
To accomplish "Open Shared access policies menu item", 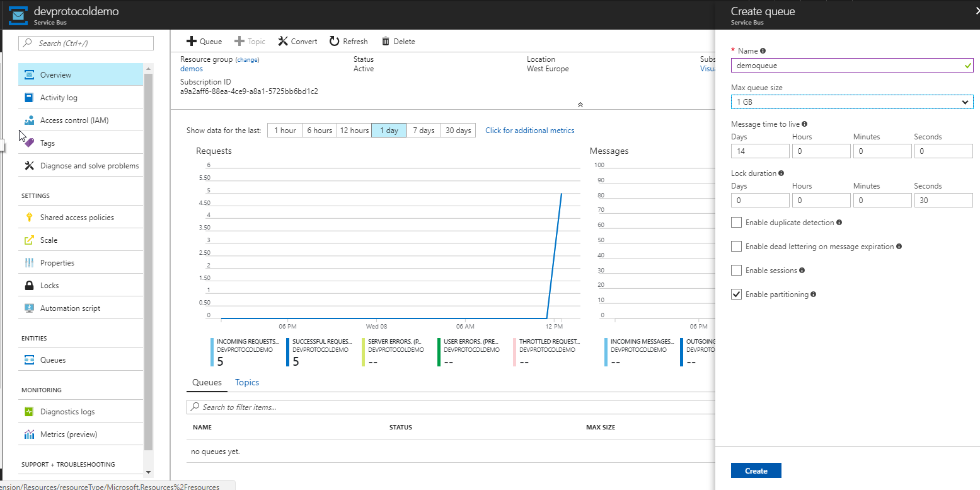I will [x=81, y=218].
